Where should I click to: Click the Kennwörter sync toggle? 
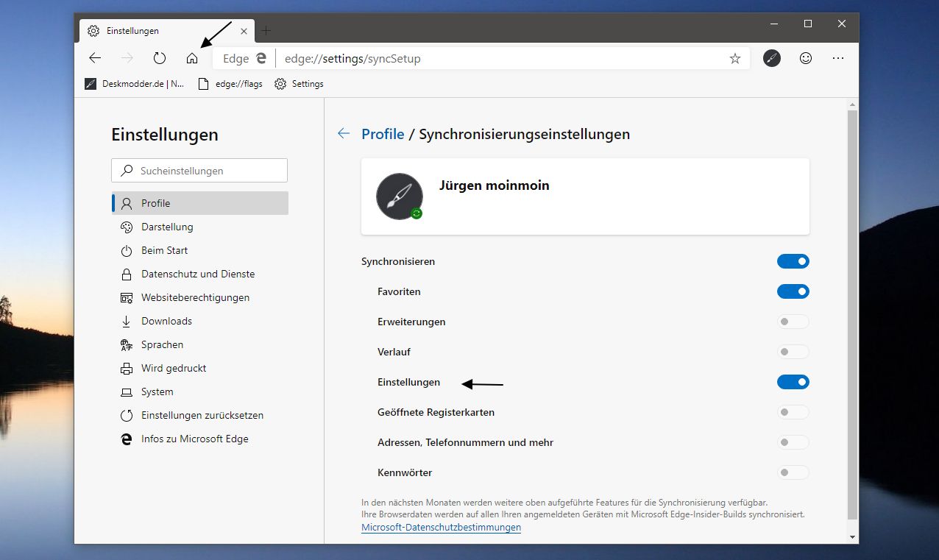(x=793, y=472)
